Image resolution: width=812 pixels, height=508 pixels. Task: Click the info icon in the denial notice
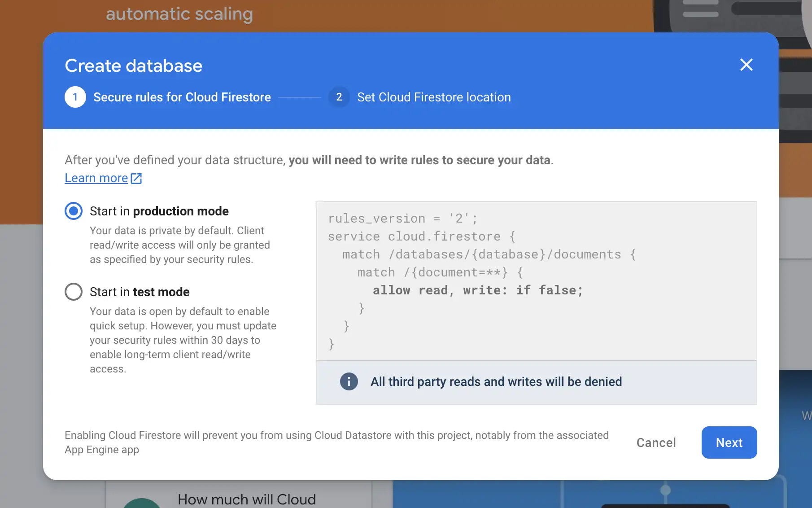tap(349, 381)
